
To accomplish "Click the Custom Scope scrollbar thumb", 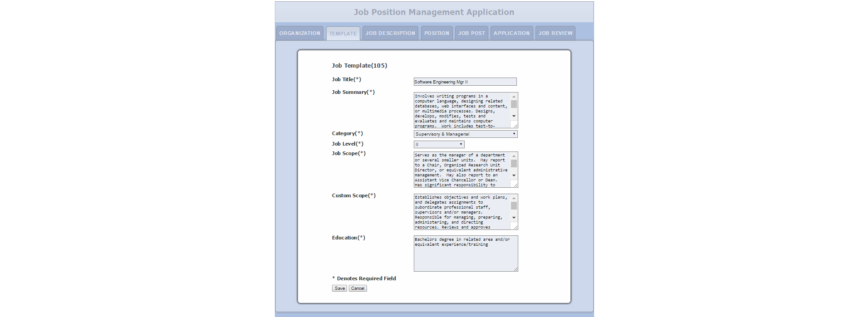I will (x=514, y=205).
